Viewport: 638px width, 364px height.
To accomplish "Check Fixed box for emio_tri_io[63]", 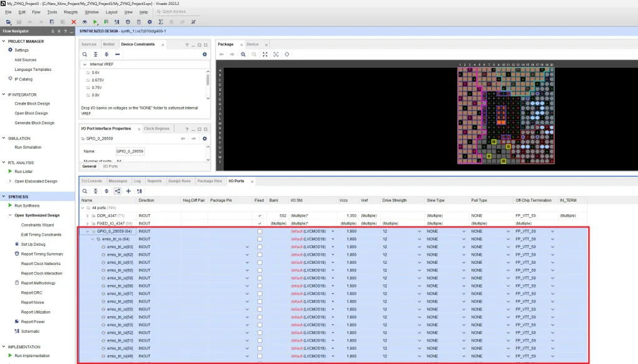I will [x=260, y=247].
